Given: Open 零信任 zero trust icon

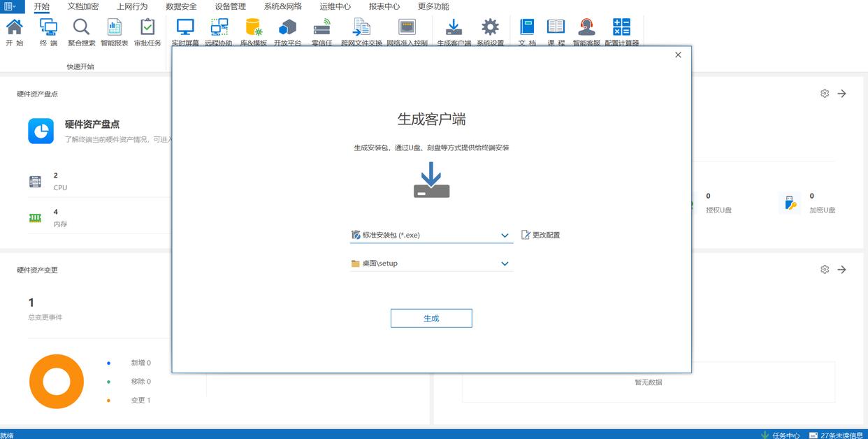Looking at the screenshot, I should pyautogui.click(x=321, y=32).
